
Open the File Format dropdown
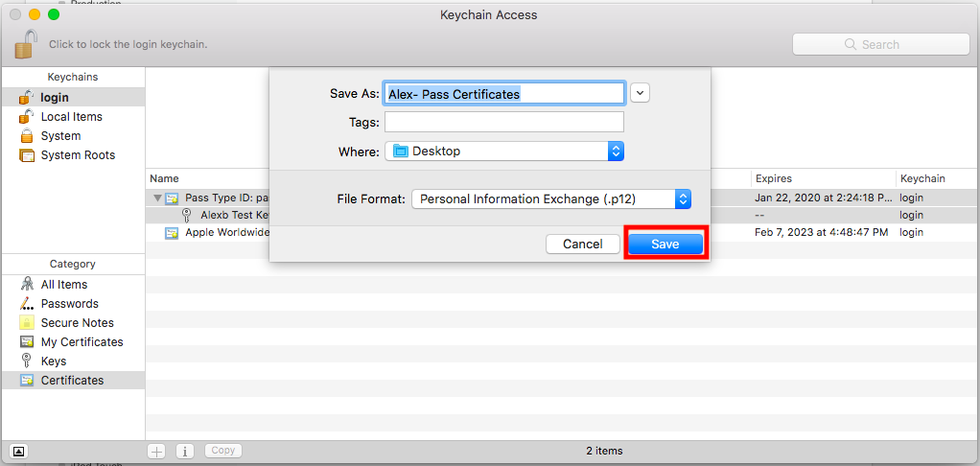pos(552,199)
